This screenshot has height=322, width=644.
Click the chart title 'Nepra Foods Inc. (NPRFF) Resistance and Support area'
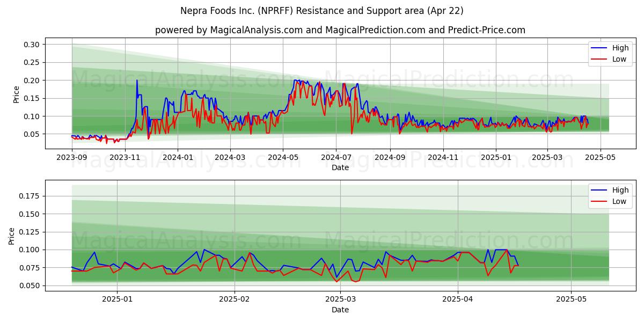coord(323,11)
